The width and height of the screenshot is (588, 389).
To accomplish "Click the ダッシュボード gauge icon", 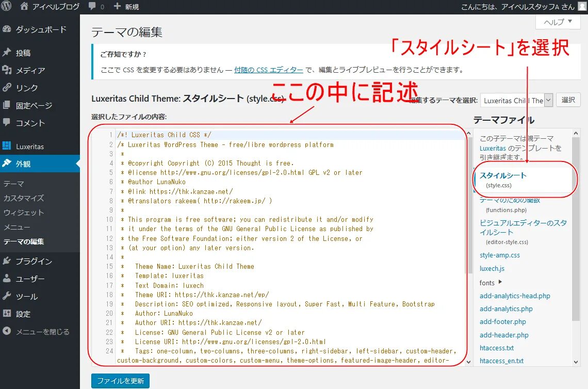I will (7, 29).
